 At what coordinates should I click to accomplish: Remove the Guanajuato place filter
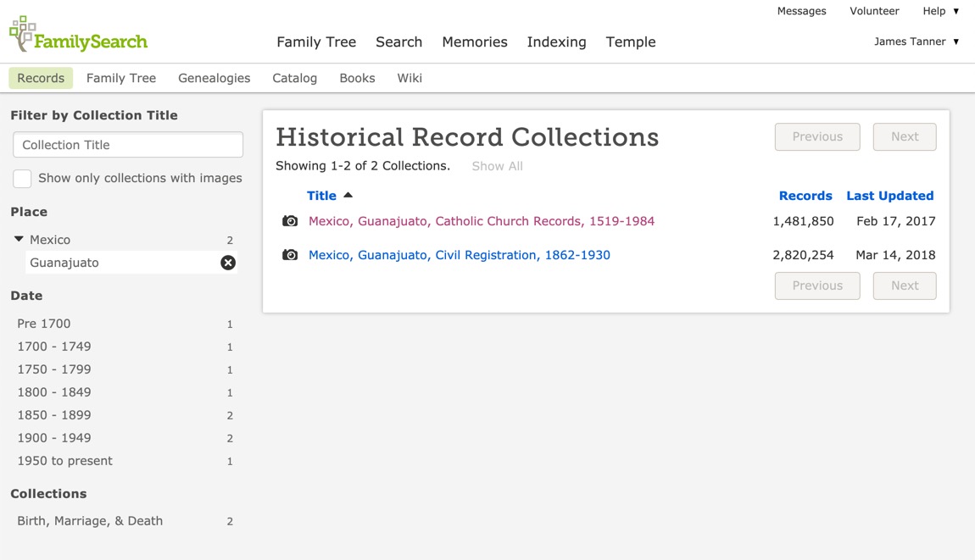pyautogui.click(x=228, y=263)
